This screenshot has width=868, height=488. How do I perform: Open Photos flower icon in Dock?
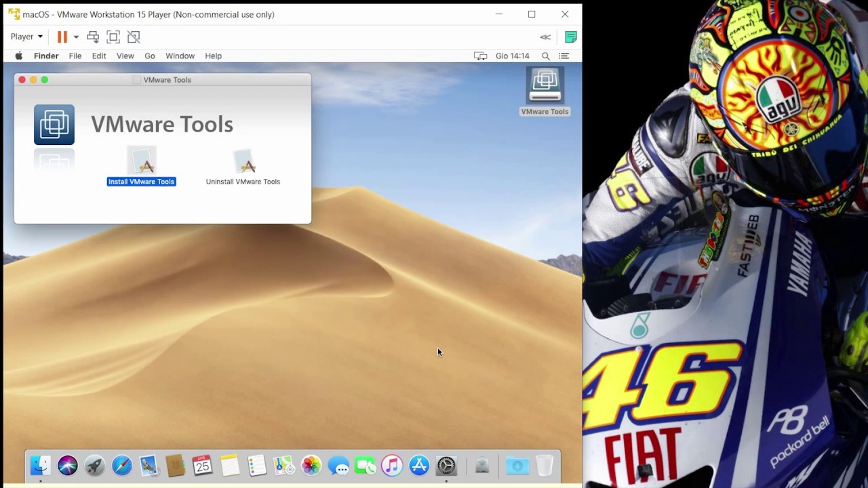[311, 466]
